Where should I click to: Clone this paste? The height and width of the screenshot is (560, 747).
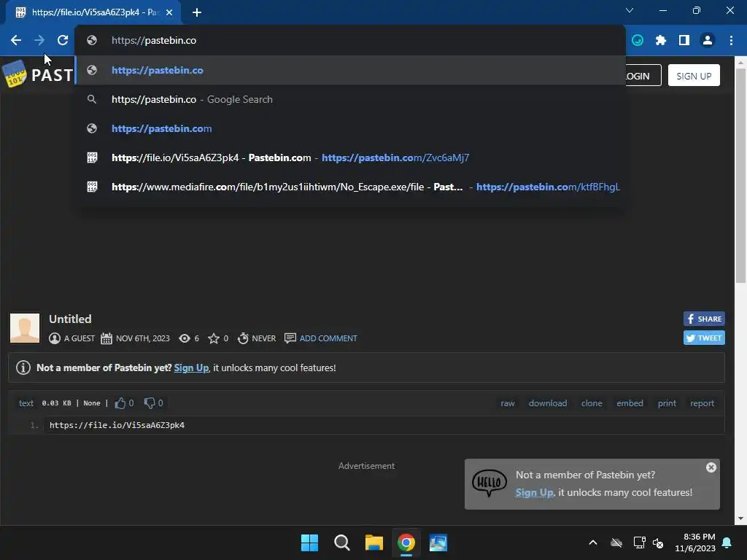(x=591, y=403)
